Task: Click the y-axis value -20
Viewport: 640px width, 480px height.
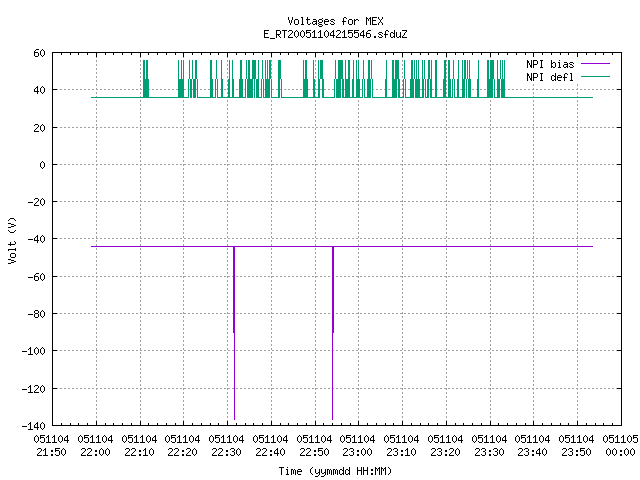Action: [36, 202]
